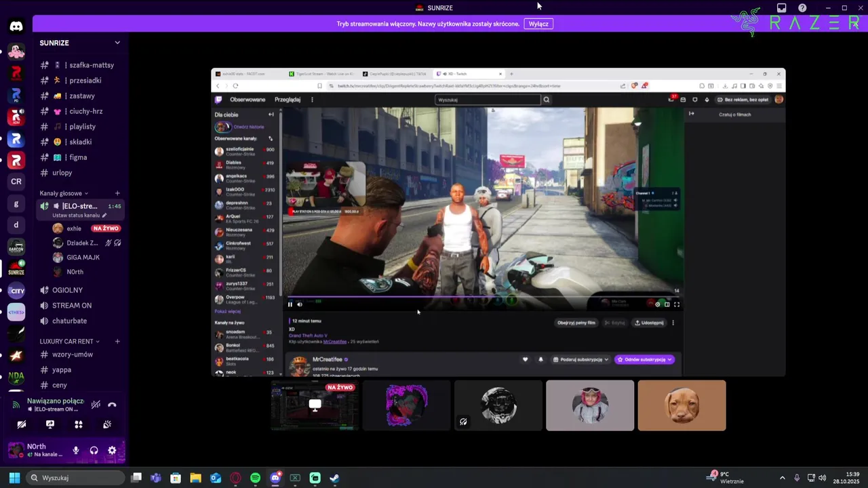Open Discord user settings gear

coord(112,450)
